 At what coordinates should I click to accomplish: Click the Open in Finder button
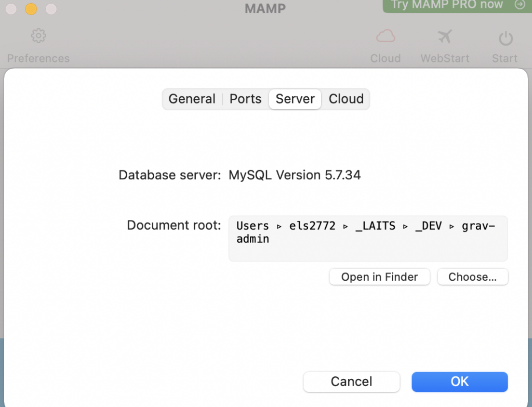tap(379, 277)
